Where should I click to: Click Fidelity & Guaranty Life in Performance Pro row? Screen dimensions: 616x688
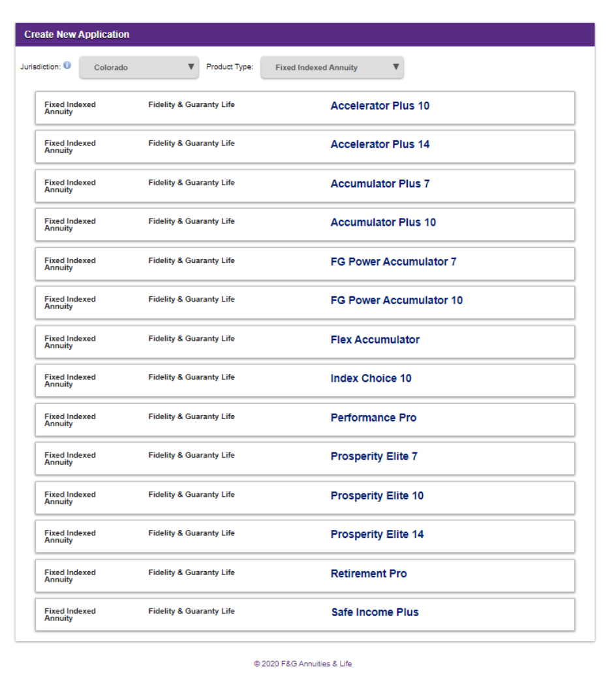point(191,417)
